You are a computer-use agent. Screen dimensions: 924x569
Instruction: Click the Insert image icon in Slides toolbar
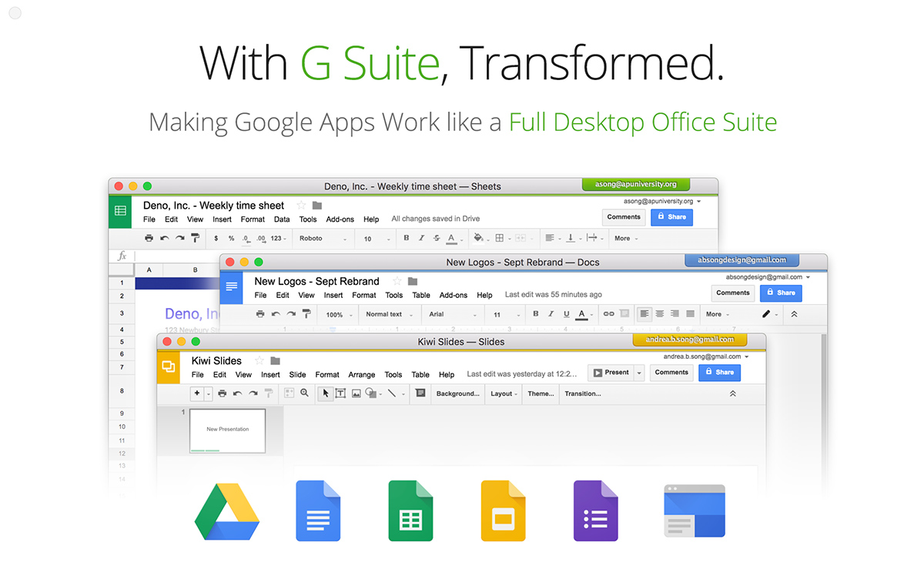(x=356, y=393)
